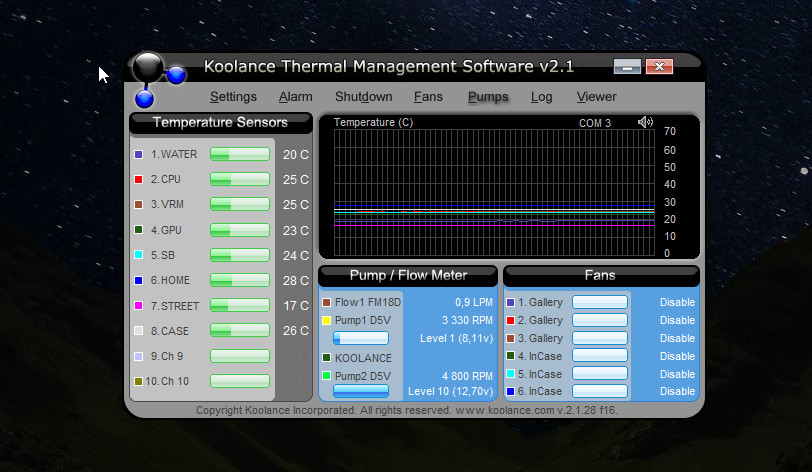Open the Log menu

pyautogui.click(x=541, y=97)
